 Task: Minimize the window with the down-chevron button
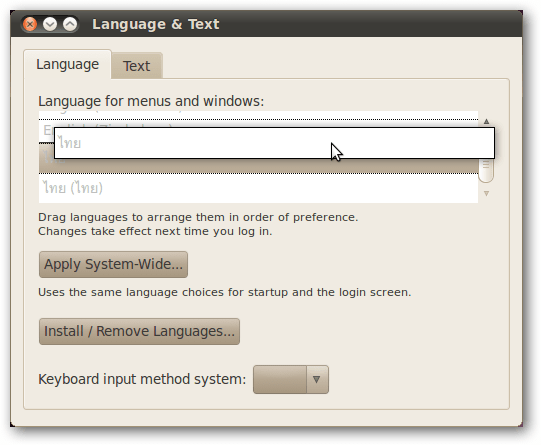click(50, 24)
